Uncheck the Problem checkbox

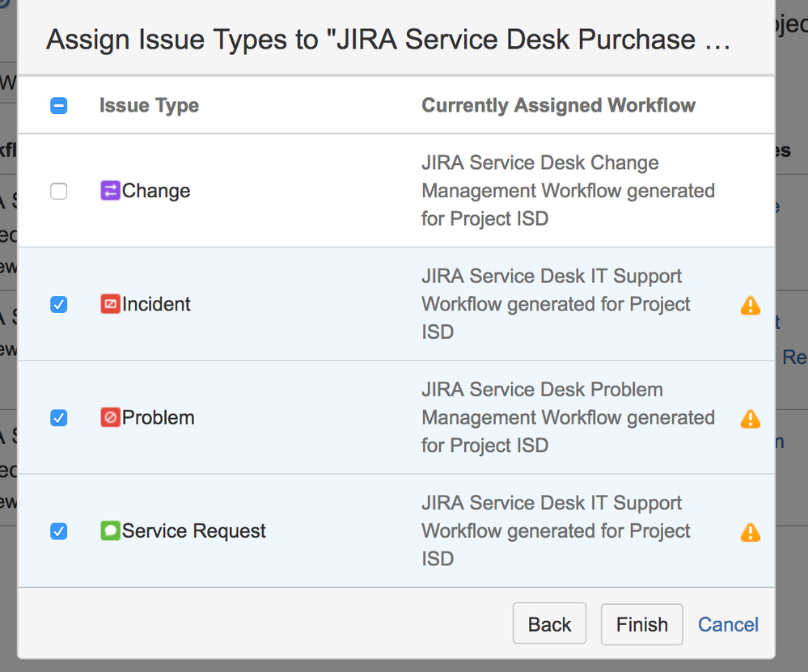click(59, 418)
